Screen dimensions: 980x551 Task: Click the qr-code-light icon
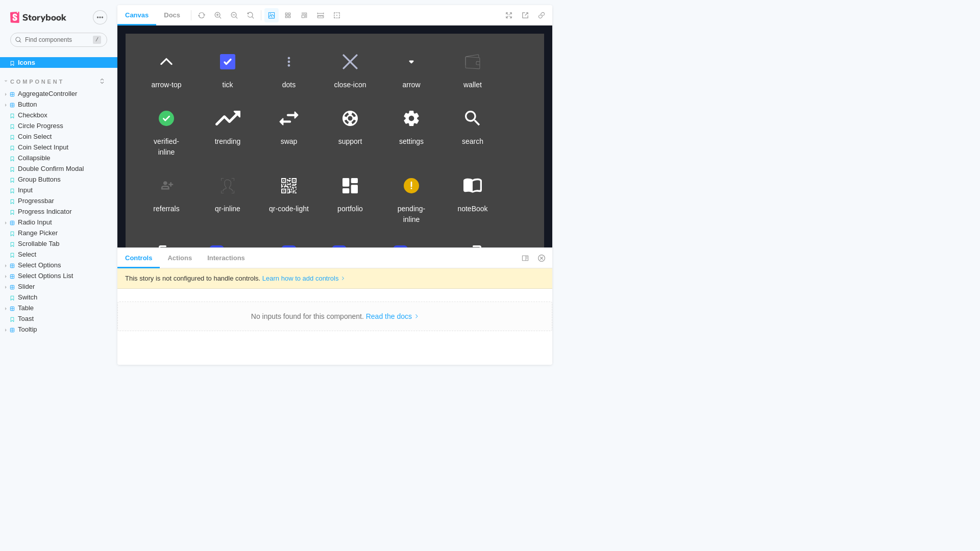coord(289,186)
